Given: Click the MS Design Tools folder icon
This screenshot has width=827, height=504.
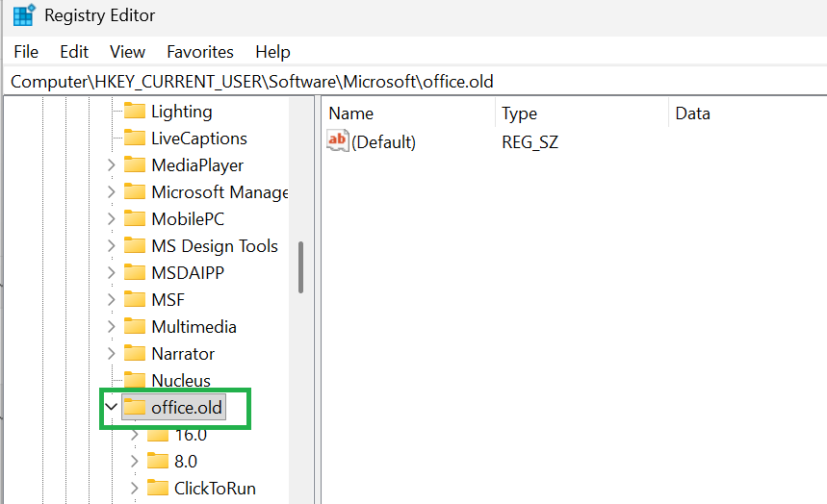Looking at the screenshot, I should click(135, 245).
